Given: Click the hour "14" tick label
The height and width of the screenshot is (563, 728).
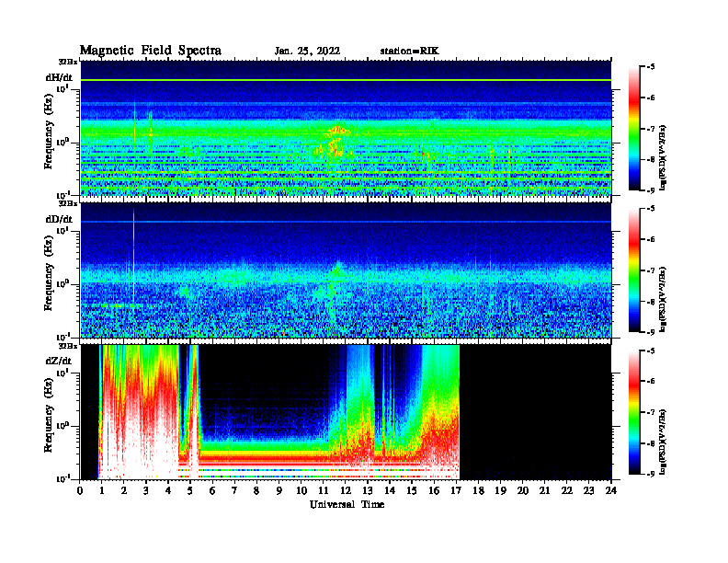Looking at the screenshot, I should (390, 491).
